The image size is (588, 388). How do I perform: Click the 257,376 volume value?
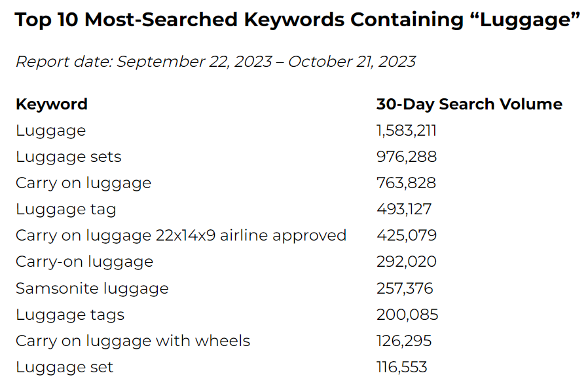pyautogui.click(x=405, y=288)
